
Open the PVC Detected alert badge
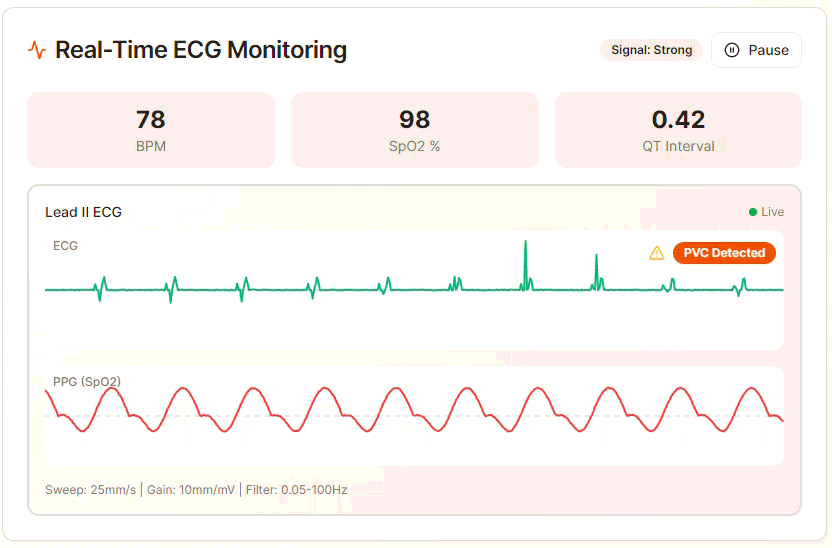(x=724, y=253)
